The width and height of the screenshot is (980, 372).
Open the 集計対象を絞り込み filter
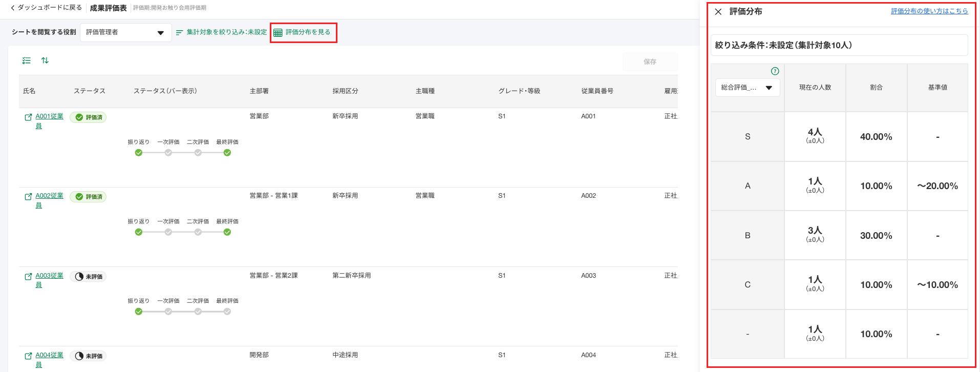pos(221,32)
